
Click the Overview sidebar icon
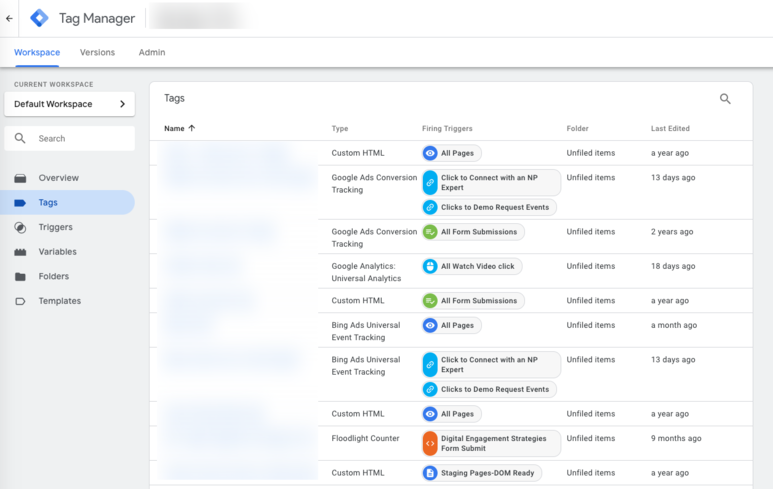coord(20,178)
